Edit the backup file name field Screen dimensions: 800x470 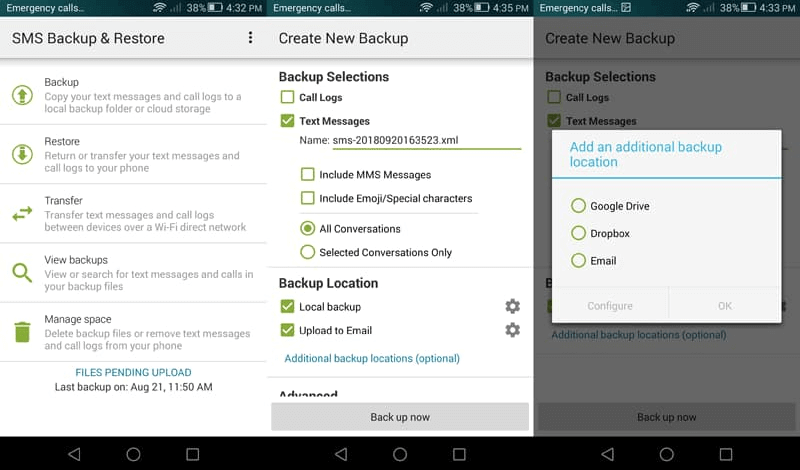pyautogui.click(x=426, y=140)
